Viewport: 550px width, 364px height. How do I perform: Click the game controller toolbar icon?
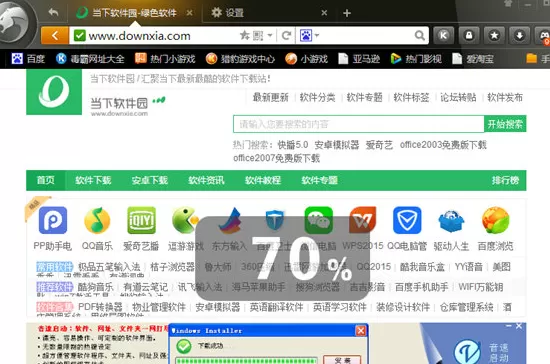pos(544,35)
